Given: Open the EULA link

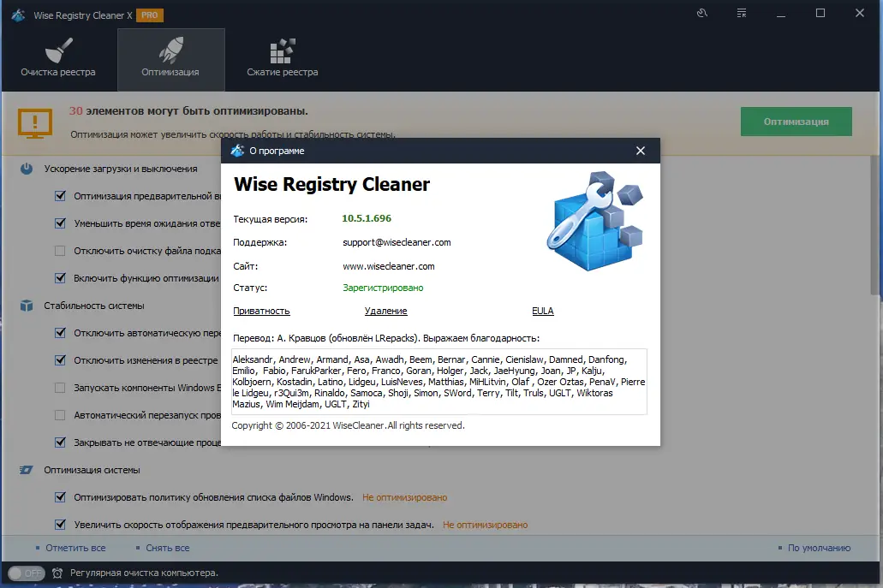Looking at the screenshot, I should click(543, 311).
